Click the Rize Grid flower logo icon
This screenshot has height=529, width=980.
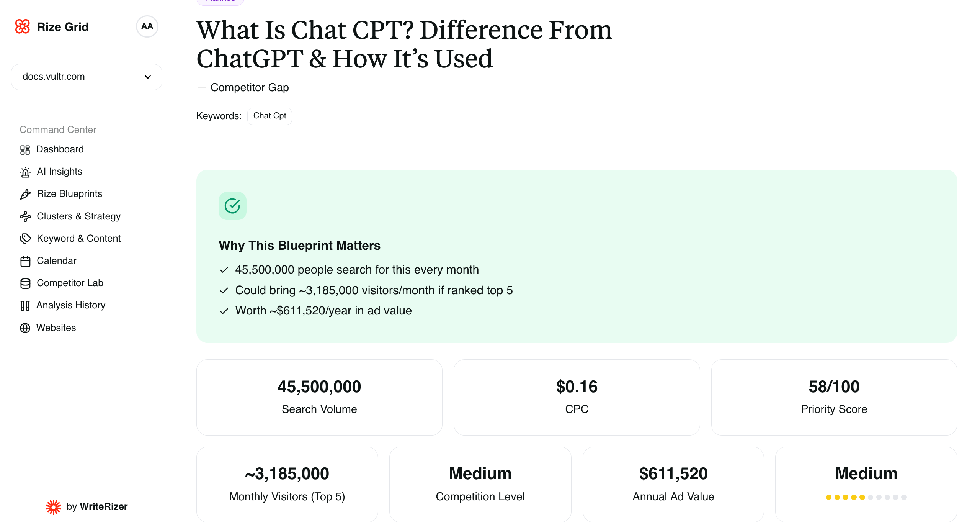tap(22, 27)
